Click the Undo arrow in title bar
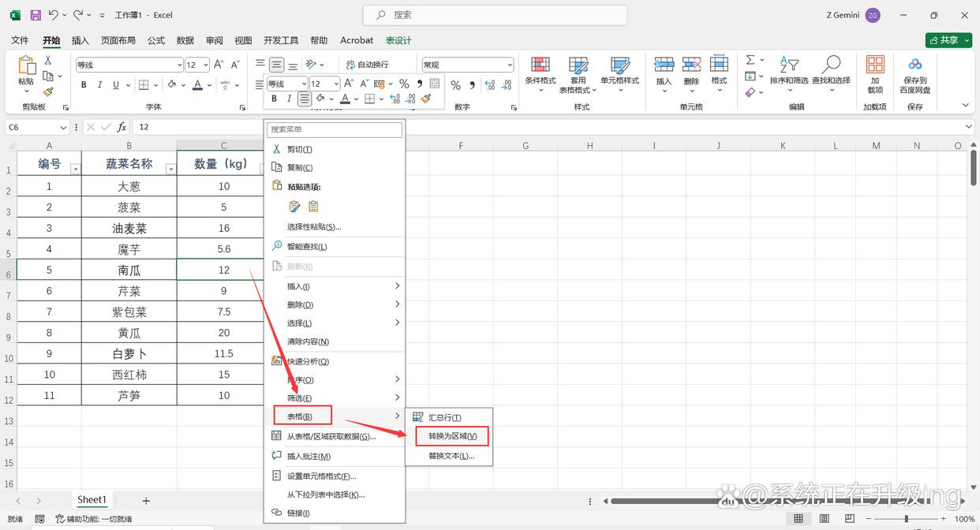This screenshot has height=530, width=980. (53, 15)
